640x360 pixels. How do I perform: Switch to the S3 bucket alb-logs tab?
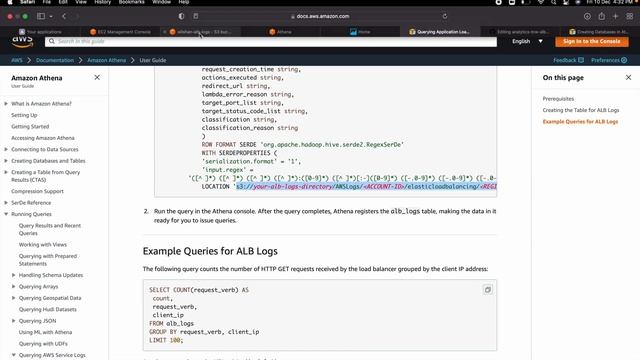click(x=200, y=31)
